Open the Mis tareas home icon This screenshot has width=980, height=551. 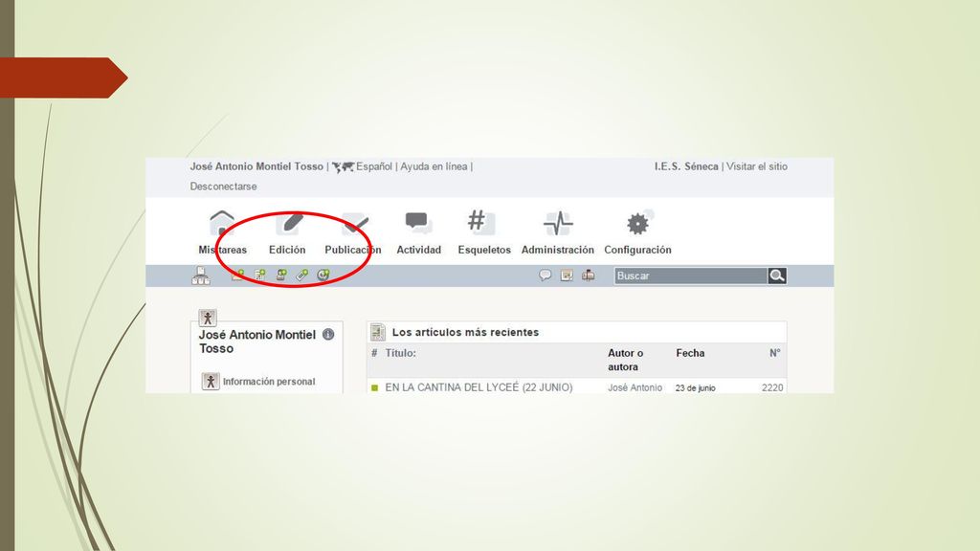pos(222,223)
